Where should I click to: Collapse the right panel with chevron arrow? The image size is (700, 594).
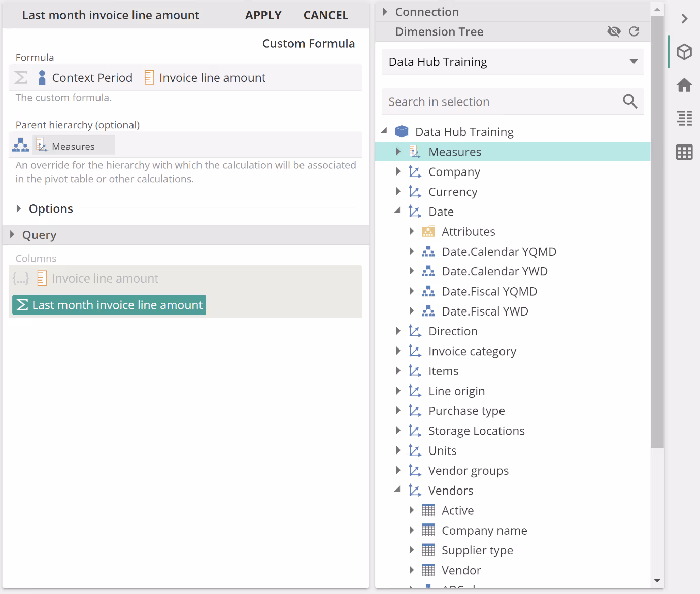pyautogui.click(x=684, y=19)
